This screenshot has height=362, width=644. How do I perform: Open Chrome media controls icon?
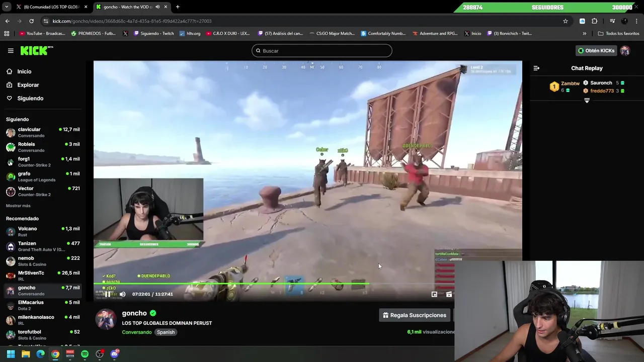[612, 21]
